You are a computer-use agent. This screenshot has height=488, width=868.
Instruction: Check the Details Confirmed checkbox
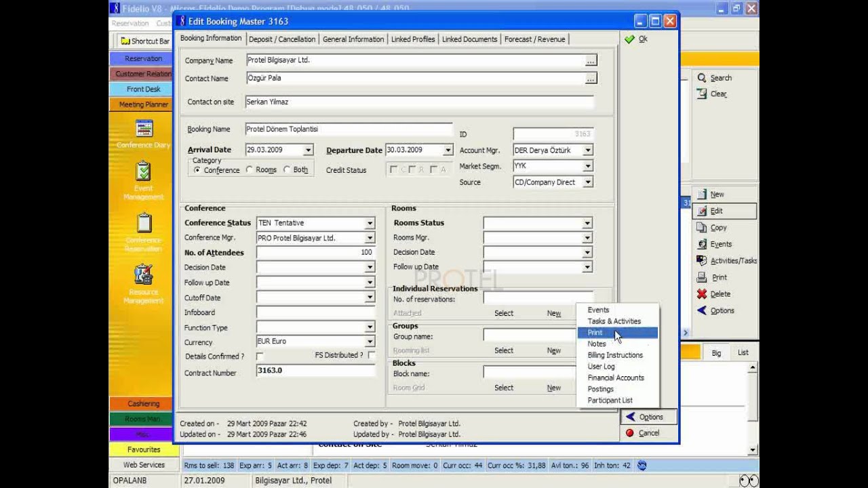[260, 356]
